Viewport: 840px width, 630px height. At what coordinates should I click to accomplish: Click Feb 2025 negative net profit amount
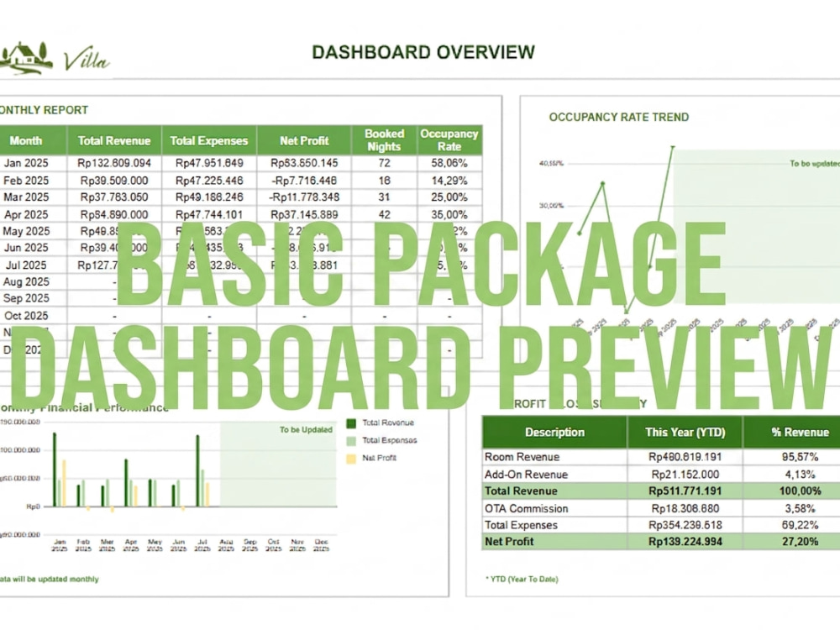coord(304,181)
